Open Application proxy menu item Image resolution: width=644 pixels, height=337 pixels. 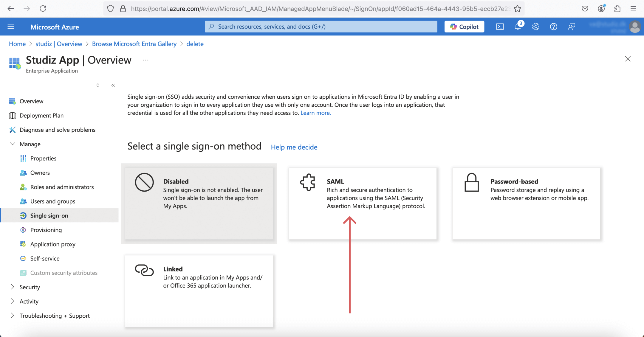[x=60, y=244]
